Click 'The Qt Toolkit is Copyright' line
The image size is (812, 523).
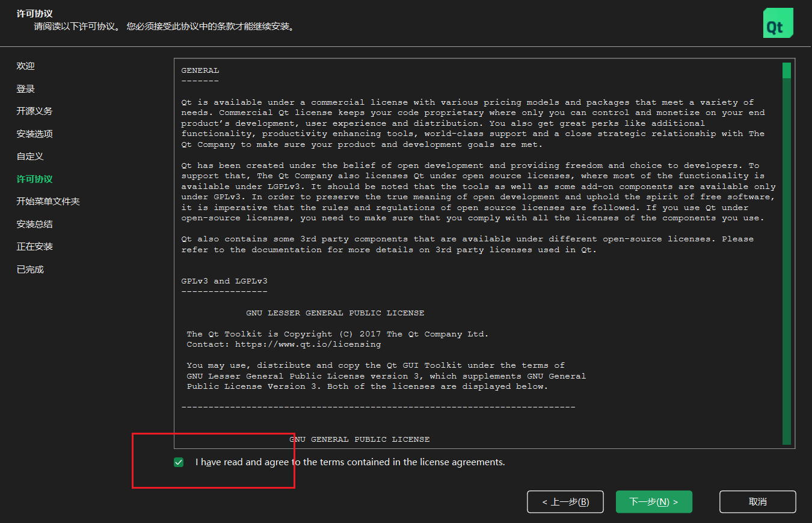pyautogui.click(x=337, y=334)
